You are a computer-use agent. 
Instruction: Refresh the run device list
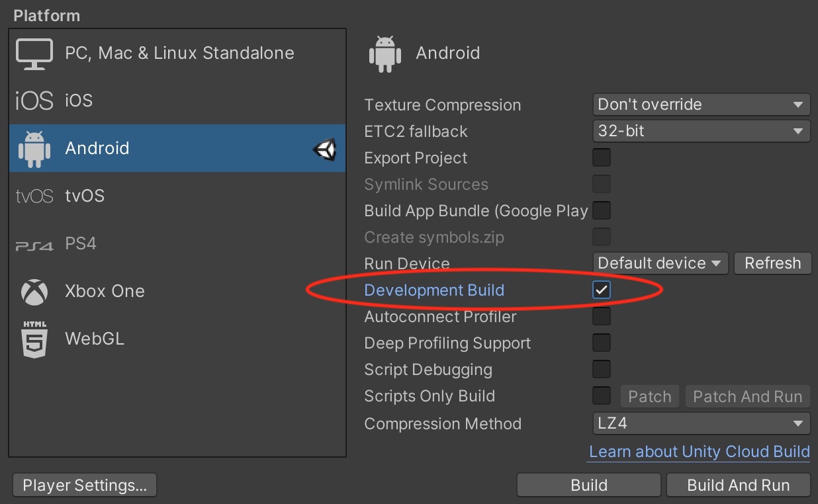772,263
